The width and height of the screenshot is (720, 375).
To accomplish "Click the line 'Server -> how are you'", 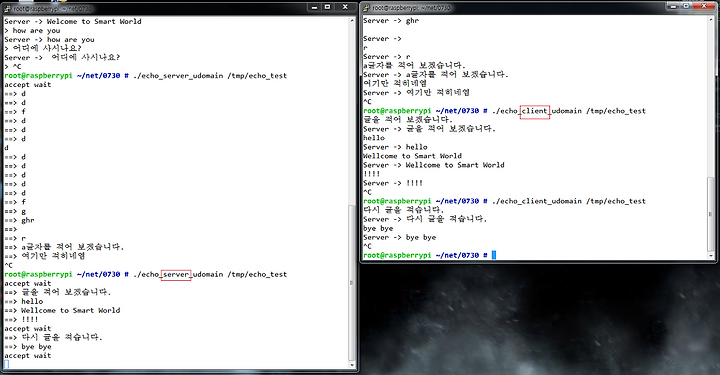I will [49, 39].
